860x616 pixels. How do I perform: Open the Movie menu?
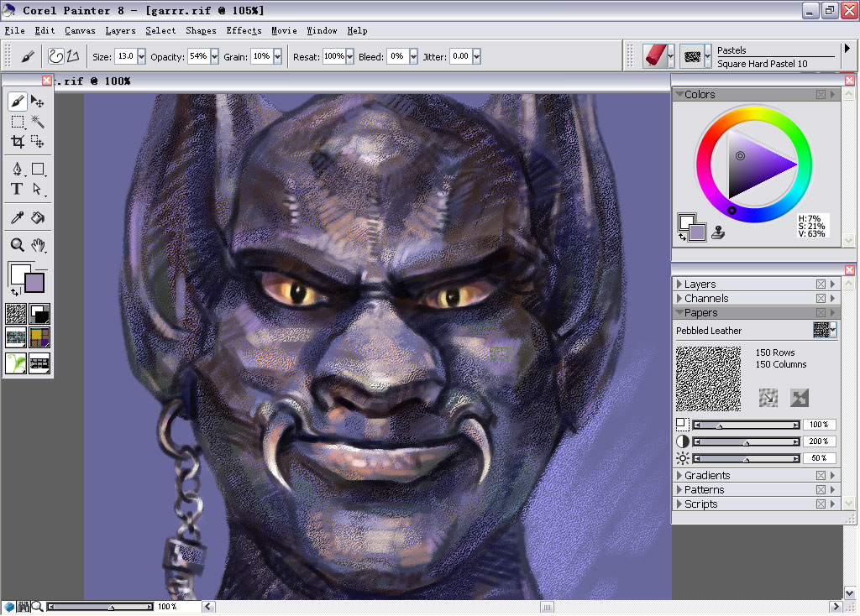pyautogui.click(x=284, y=31)
